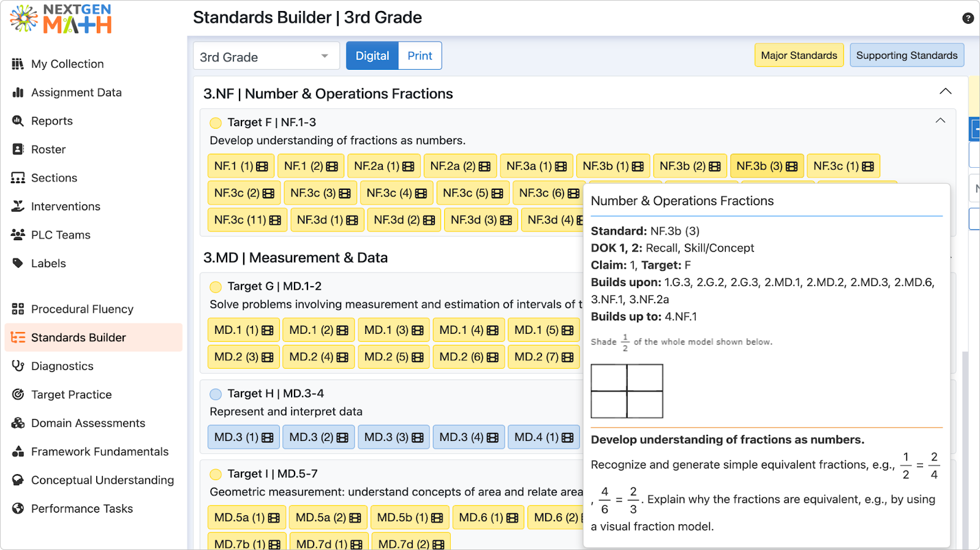Click the Labels tag icon
Screen dimensions: 980x550
pos(18,263)
